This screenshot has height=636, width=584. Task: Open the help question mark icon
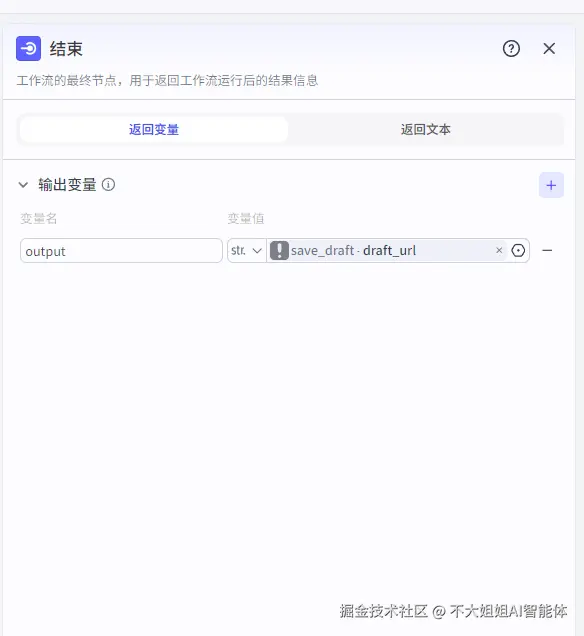click(511, 49)
